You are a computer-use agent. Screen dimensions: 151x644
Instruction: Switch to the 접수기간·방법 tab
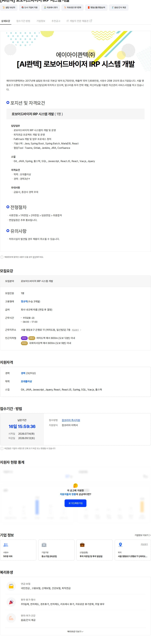(x=23, y=21)
